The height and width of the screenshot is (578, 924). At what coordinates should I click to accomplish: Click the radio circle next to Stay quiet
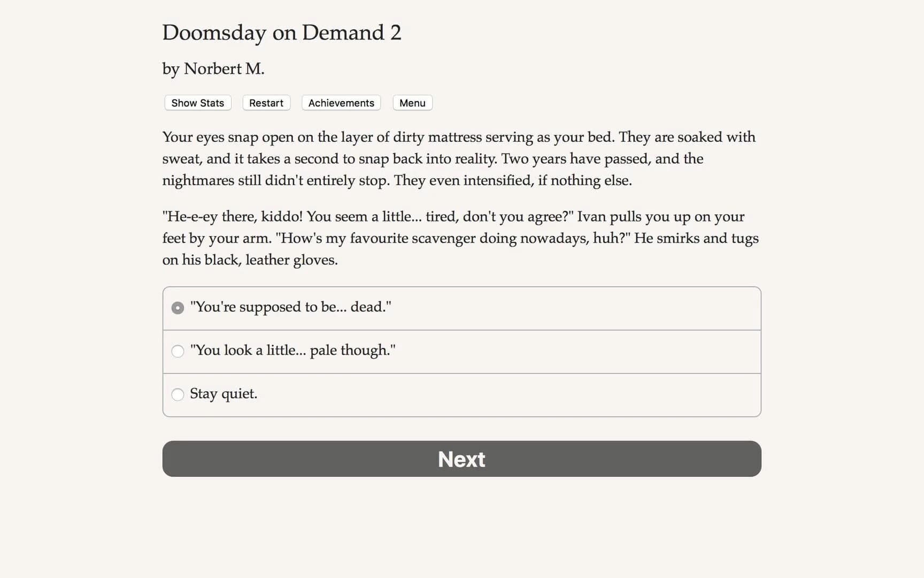coord(178,394)
